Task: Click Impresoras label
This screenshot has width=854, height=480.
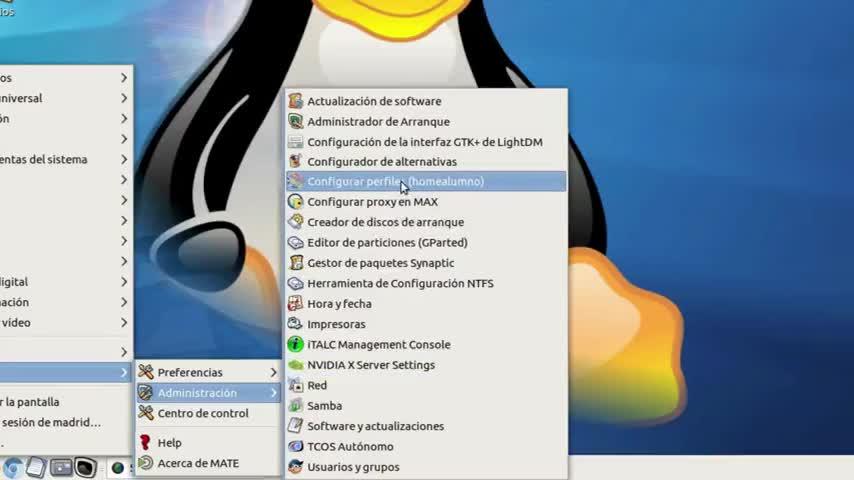Action: [336, 324]
